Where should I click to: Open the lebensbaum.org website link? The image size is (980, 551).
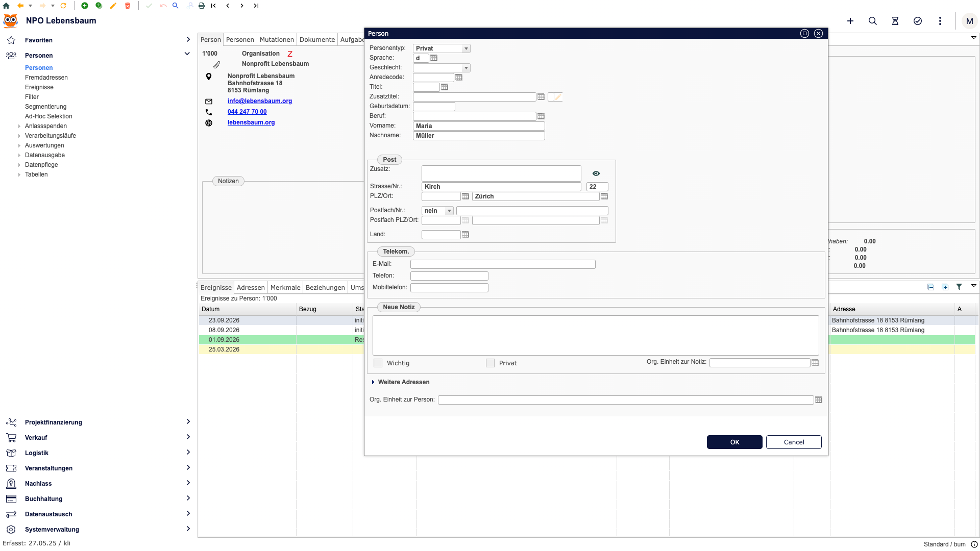[251, 122]
